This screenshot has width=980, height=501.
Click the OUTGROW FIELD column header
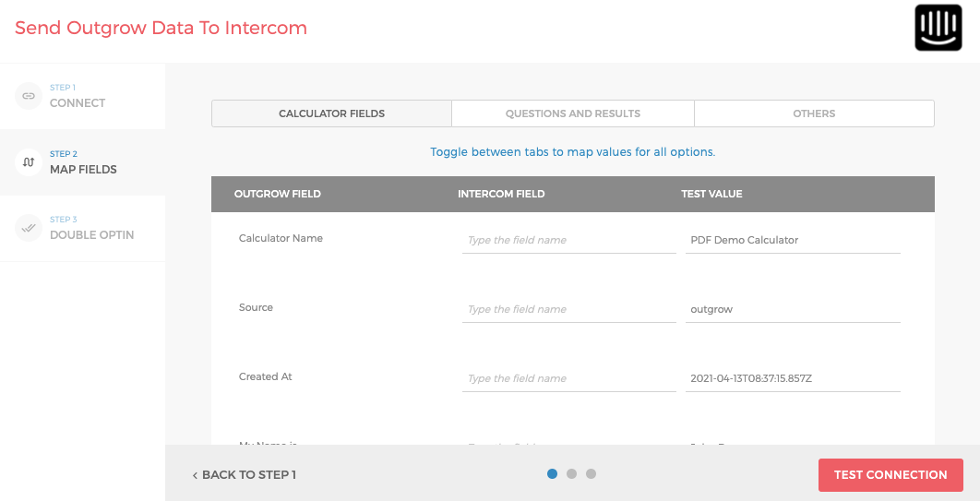click(x=278, y=195)
